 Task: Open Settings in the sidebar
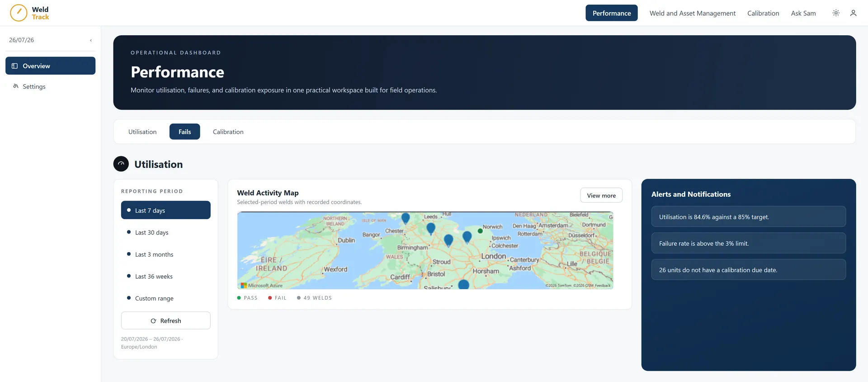(50, 86)
